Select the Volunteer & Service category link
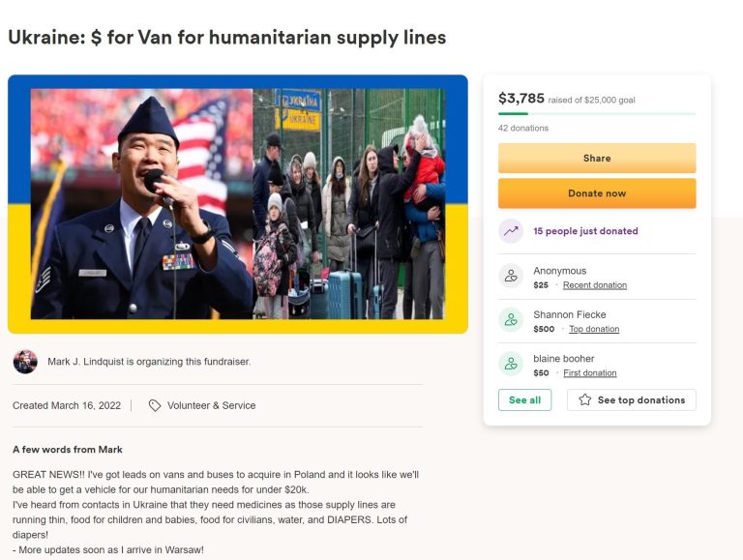The height and width of the screenshot is (560, 743). tap(211, 405)
